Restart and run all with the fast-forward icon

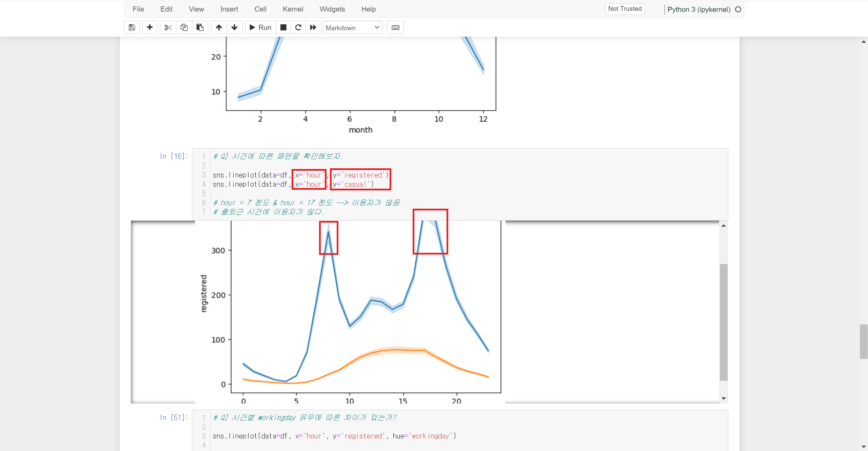313,27
